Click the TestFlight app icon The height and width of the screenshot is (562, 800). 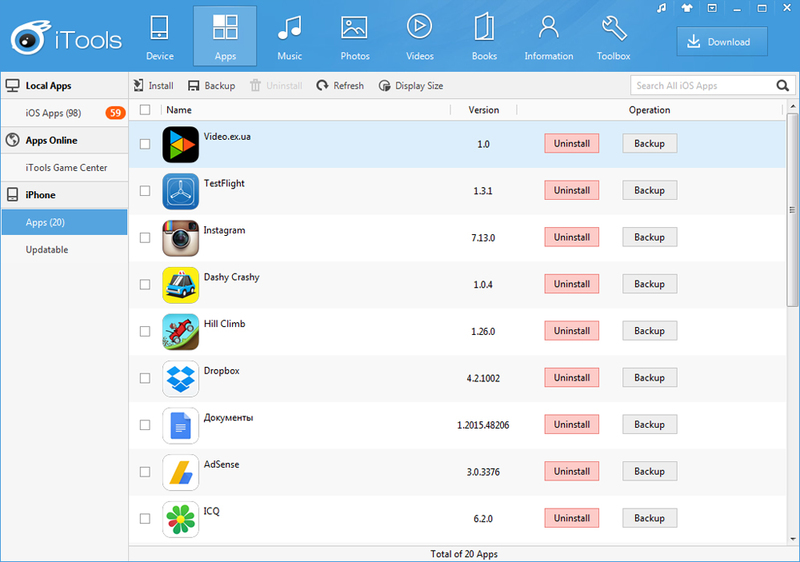(181, 191)
